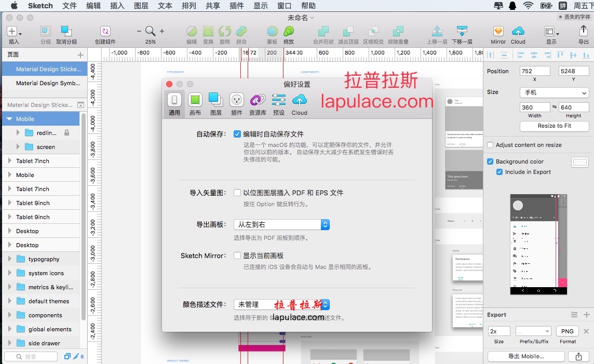
Task: Click the Edit (编辑) toolbar icon
Action: pos(191,31)
